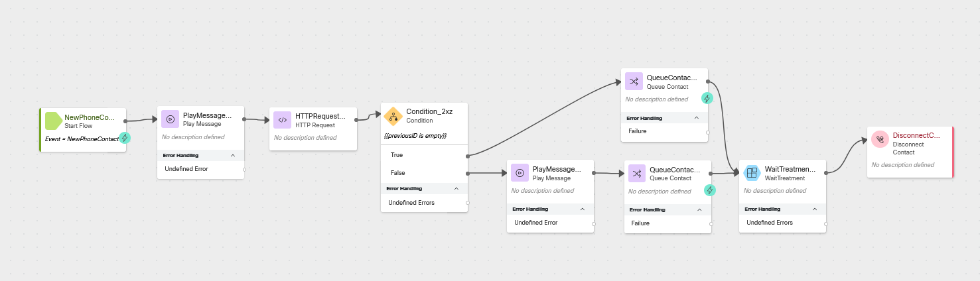This screenshot has width=980, height=281.
Task: Click play icon of PlayMessage node feeding HTTPRequest
Action: point(171,119)
